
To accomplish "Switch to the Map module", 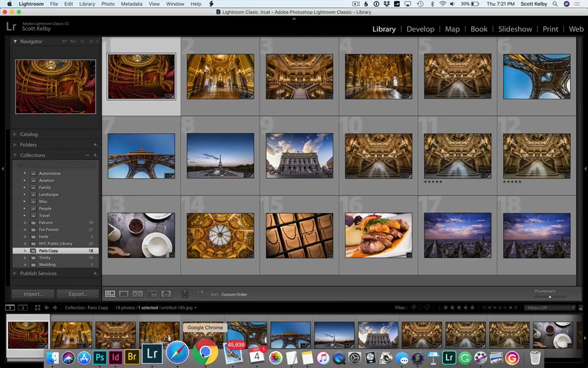I will pos(452,29).
